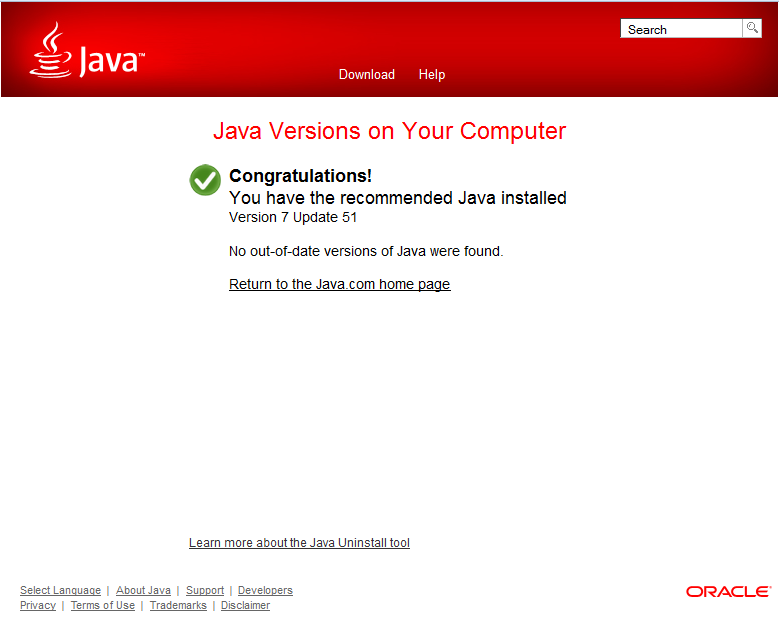Return to the Java.com home page link
This screenshot has height=634, width=779.
[340, 284]
